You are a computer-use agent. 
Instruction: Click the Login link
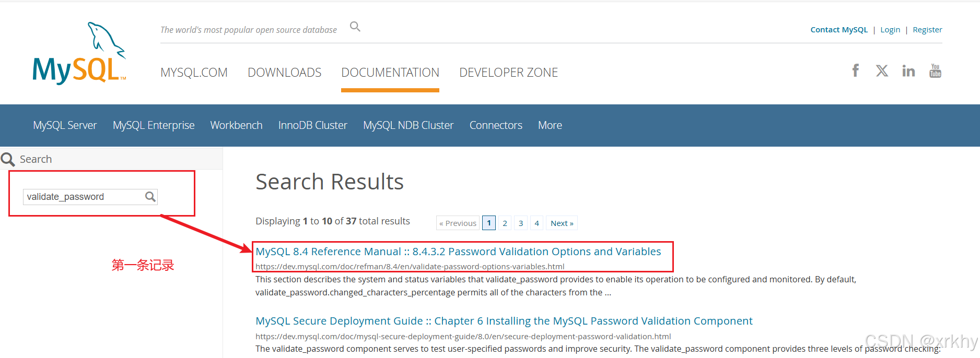pyautogui.click(x=890, y=30)
